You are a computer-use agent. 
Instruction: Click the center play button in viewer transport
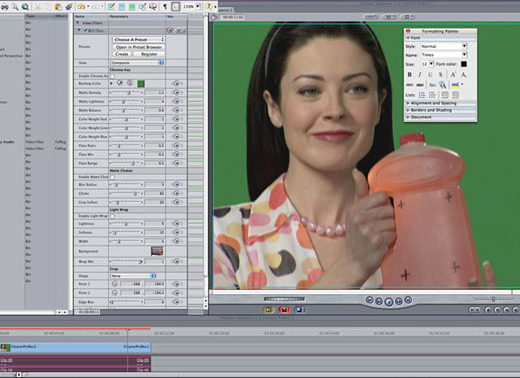pos(389,302)
